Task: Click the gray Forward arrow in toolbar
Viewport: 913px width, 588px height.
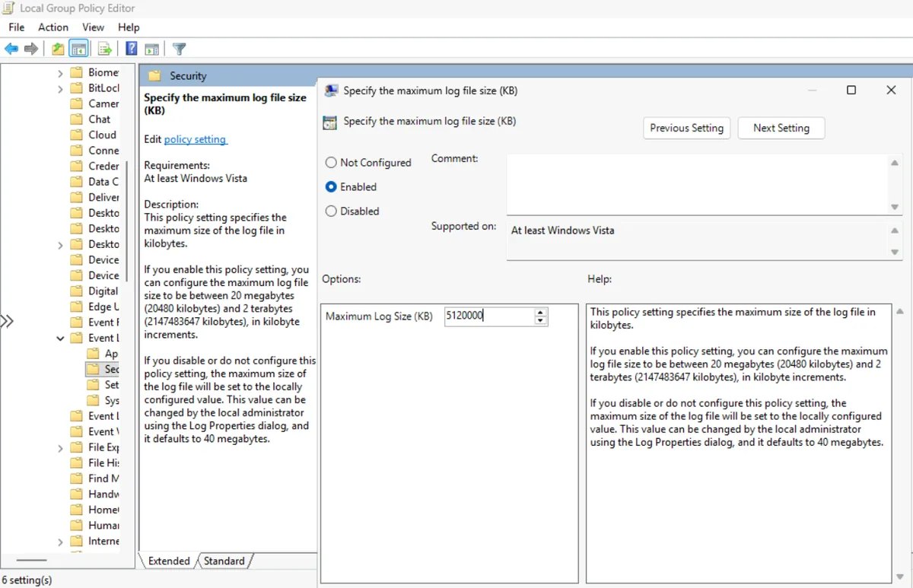Action: (31, 49)
